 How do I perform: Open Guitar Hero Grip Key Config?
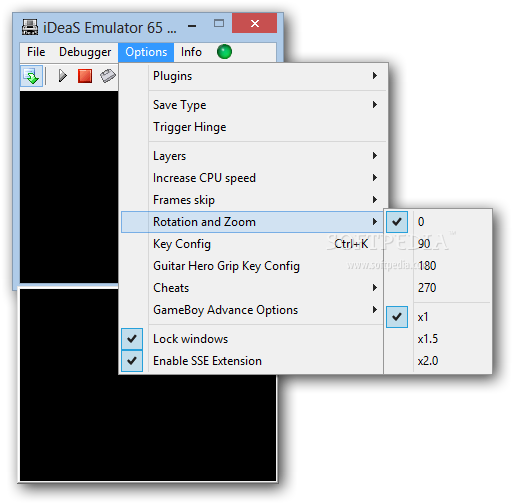point(253,266)
